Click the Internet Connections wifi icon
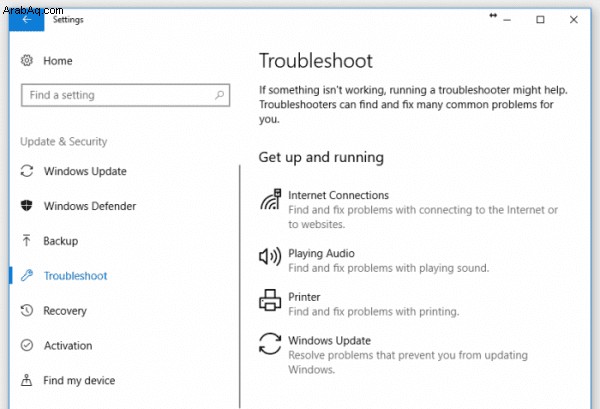Viewport: 600px width, 409px height. tap(271, 199)
